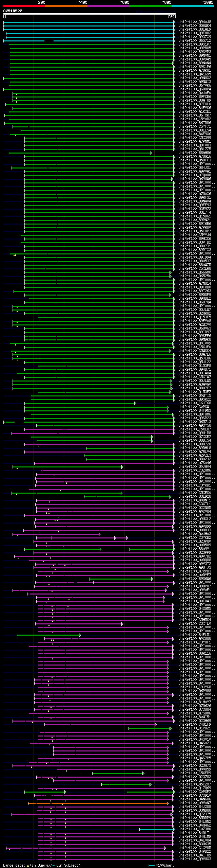Select the UniRef100_B9FCB6 label
The image size is (217, 868).
(195, 97)
